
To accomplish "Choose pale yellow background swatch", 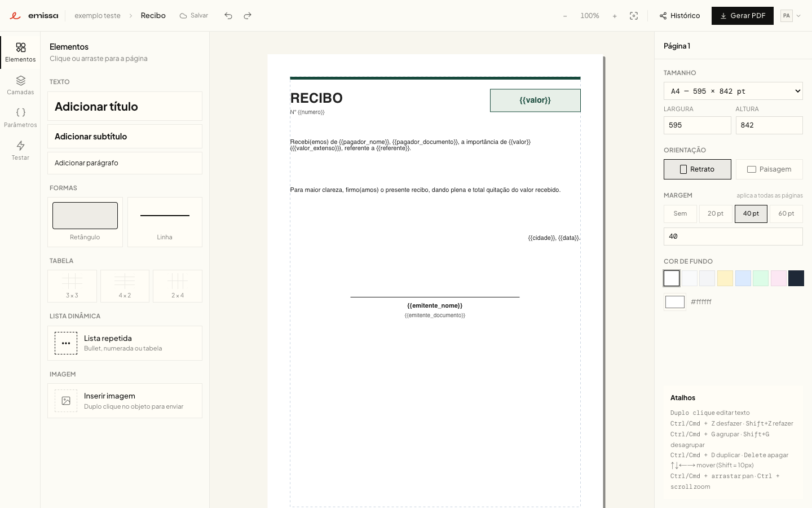I will [725, 278].
